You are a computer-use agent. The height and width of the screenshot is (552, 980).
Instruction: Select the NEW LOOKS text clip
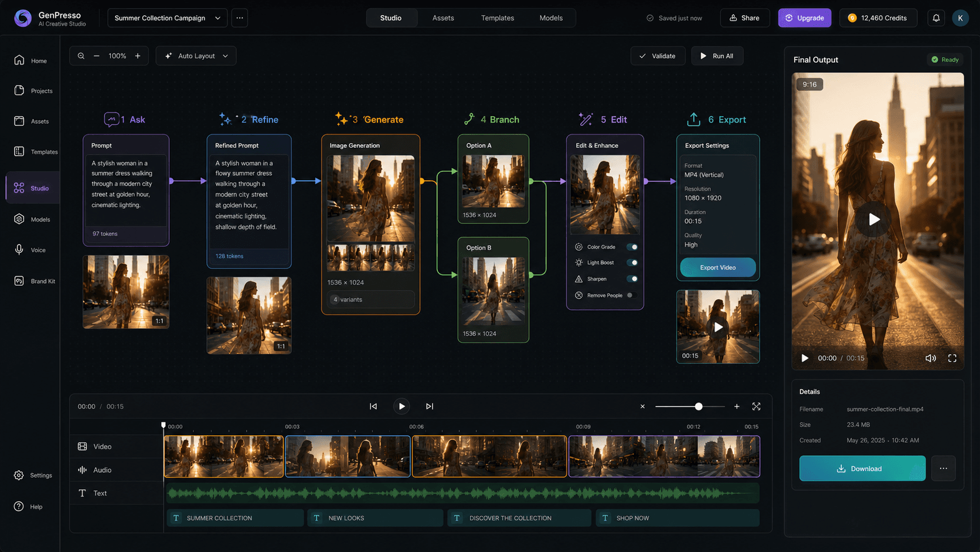click(x=375, y=518)
